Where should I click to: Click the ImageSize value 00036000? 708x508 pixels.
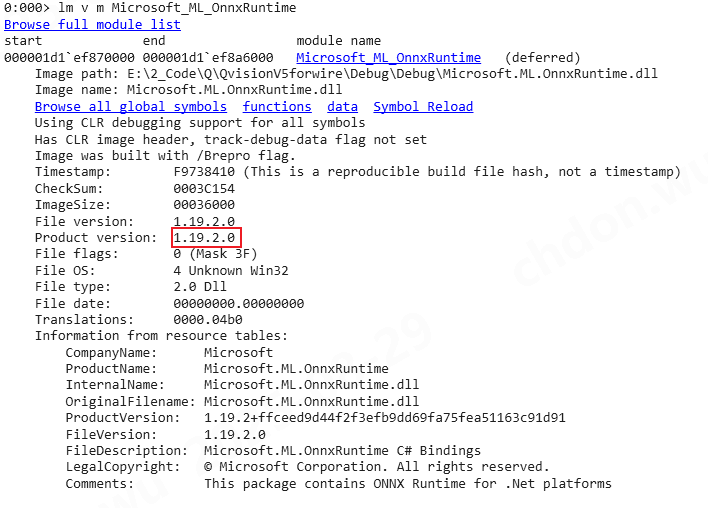[x=205, y=205]
